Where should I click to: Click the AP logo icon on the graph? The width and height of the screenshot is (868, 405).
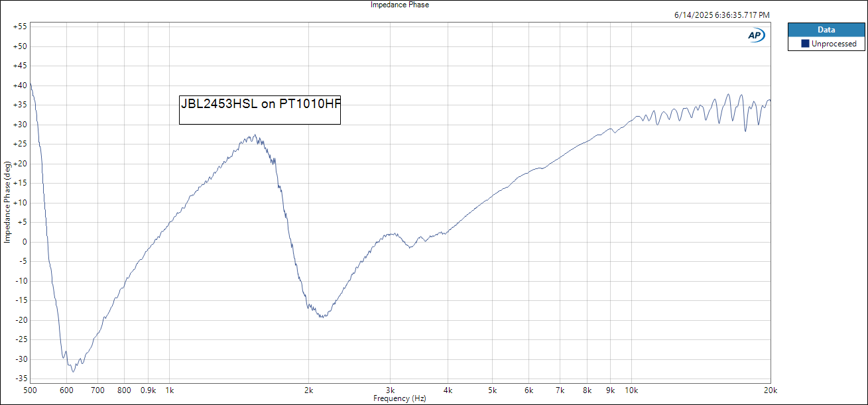(x=757, y=35)
